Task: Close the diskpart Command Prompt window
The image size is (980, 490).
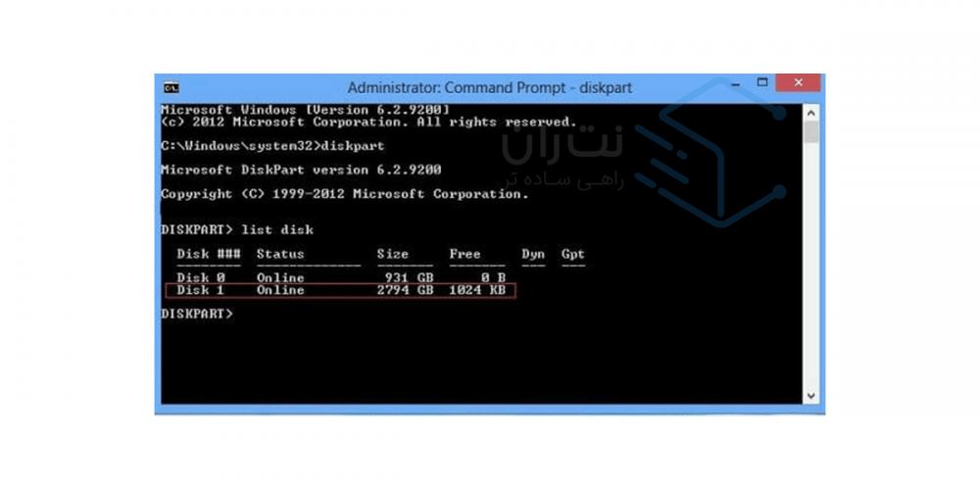Action: 798,82
